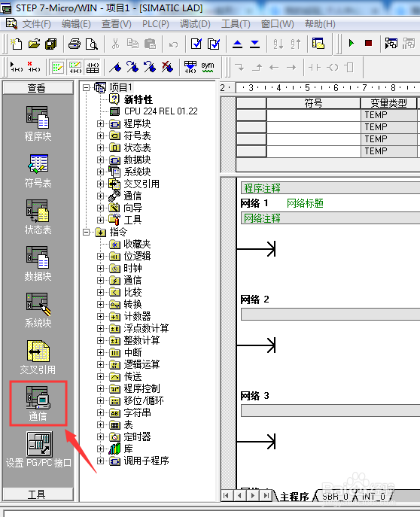Open 符号表 in the view sidebar
The image size is (420, 517).
(38, 170)
